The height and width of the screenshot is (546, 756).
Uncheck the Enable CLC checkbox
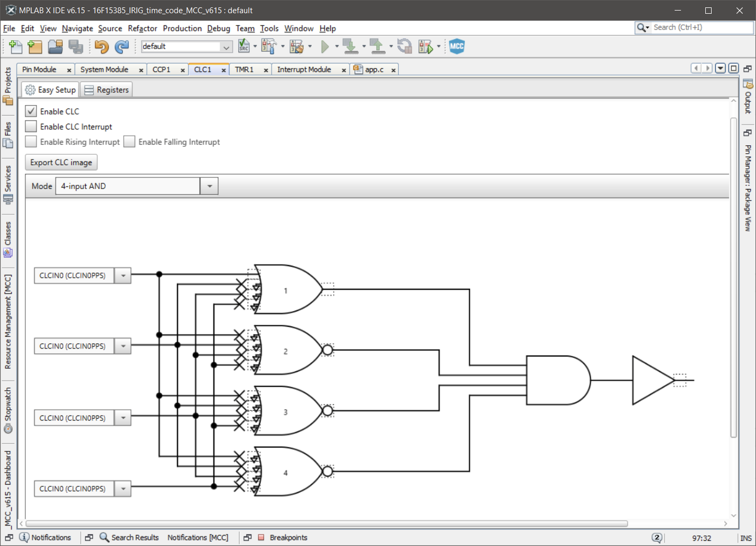coord(31,111)
